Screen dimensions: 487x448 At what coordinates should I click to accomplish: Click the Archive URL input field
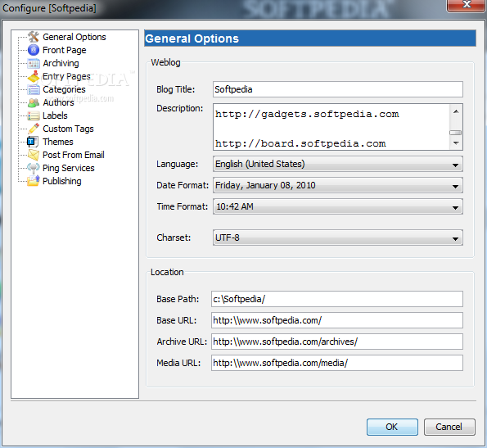(337, 342)
